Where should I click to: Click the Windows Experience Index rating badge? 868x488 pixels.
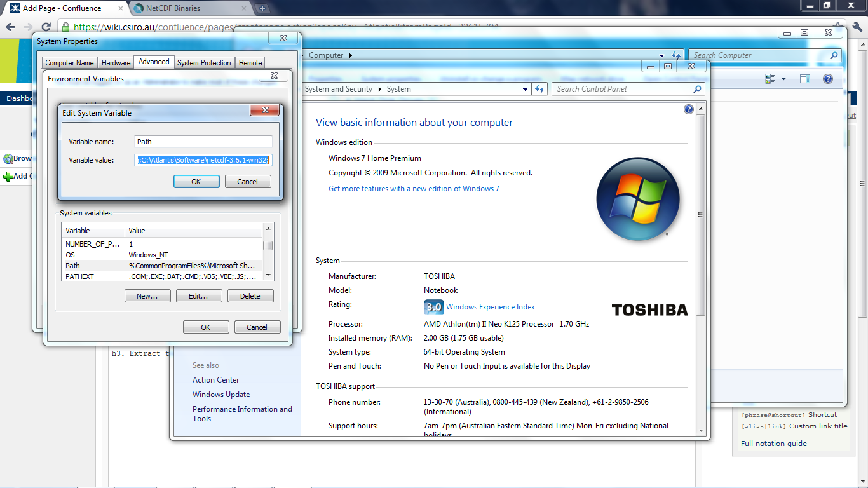(433, 307)
